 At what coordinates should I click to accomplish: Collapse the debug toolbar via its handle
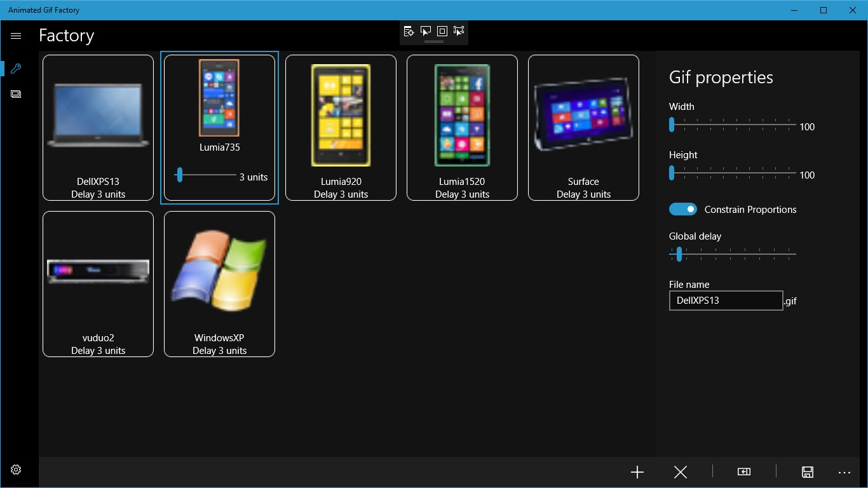tap(434, 41)
